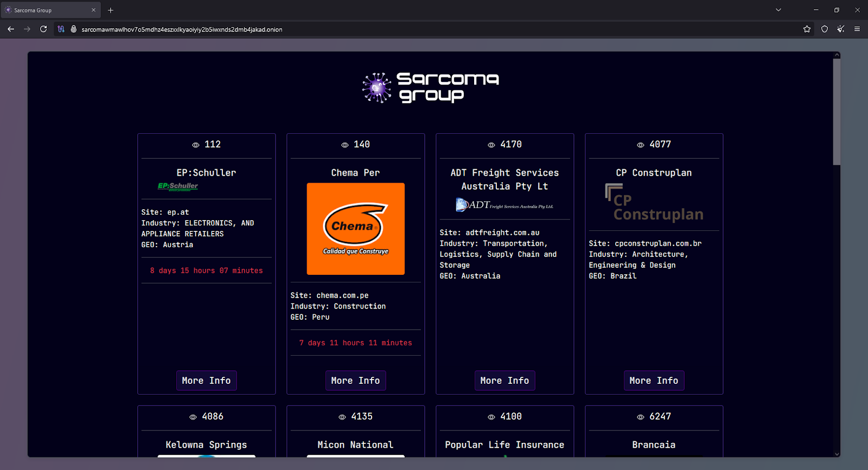Click the New Identity sparkle icon
The width and height of the screenshot is (868, 470).
point(841,29)
